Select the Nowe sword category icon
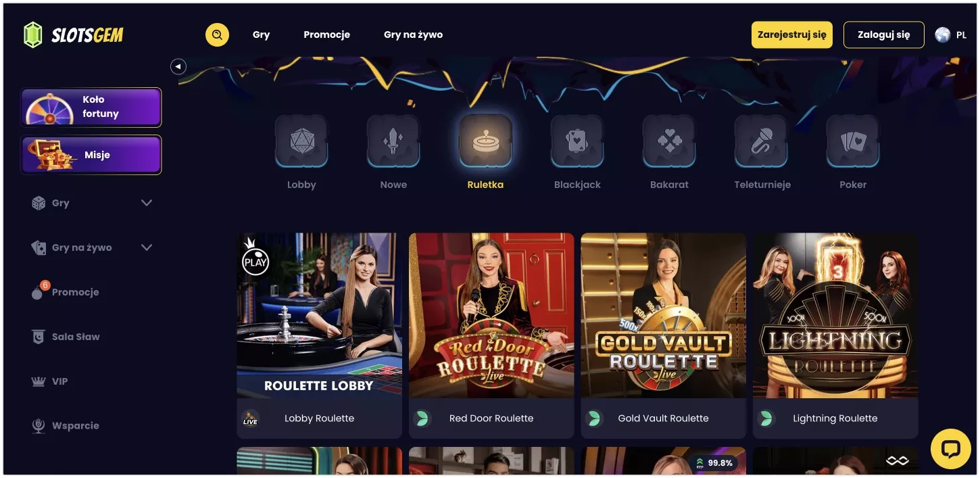 click(x=393, y=141)
